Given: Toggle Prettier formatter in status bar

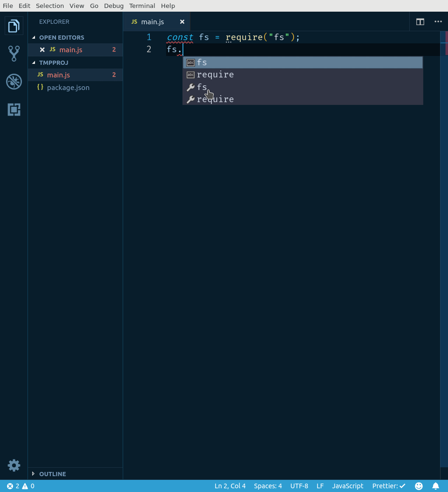Looking at the screenshot, I should coord(389,485).
